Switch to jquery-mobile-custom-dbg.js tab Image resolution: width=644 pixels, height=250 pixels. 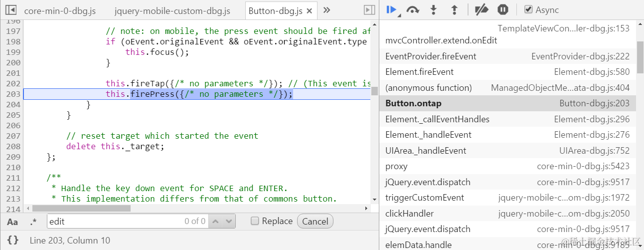click(x=172, y=10)
